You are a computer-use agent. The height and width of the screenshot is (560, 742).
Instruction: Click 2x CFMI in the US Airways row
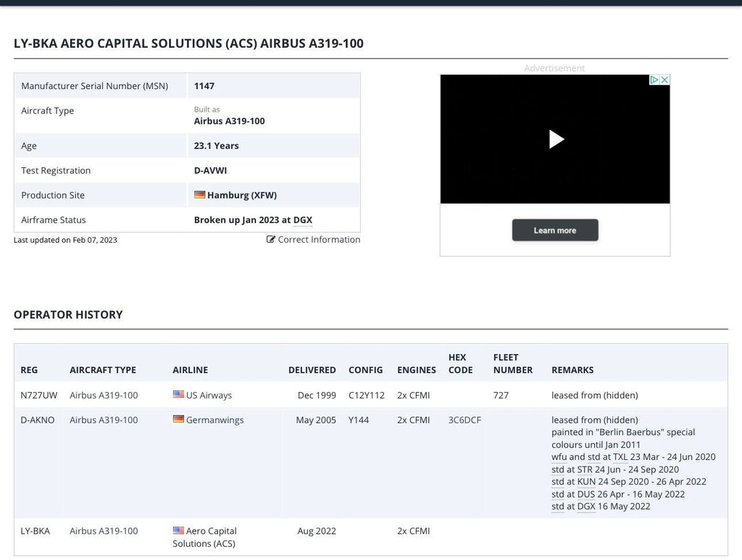pyautogui.click(x=414, y=395)
